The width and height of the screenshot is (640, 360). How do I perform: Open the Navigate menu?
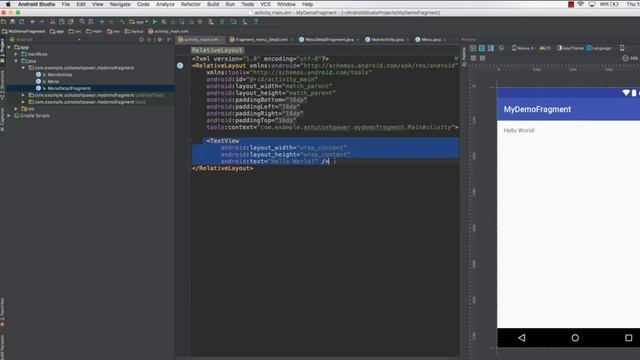click(120, 4)
